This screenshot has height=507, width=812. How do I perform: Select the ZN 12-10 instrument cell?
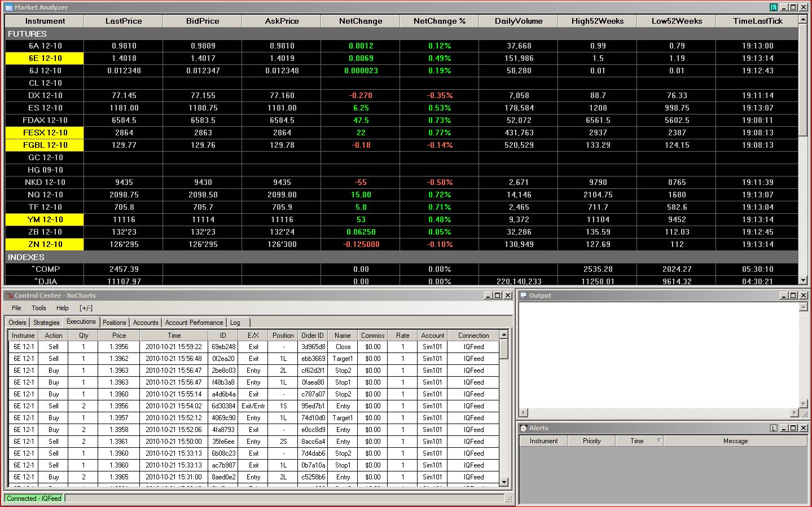(45, 244)
